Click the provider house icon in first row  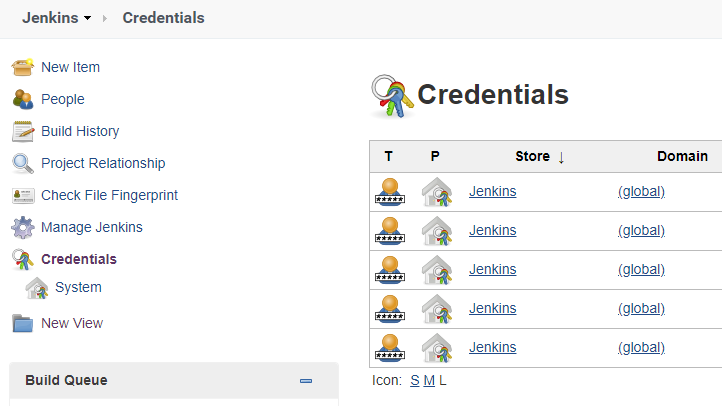point(437,191)
